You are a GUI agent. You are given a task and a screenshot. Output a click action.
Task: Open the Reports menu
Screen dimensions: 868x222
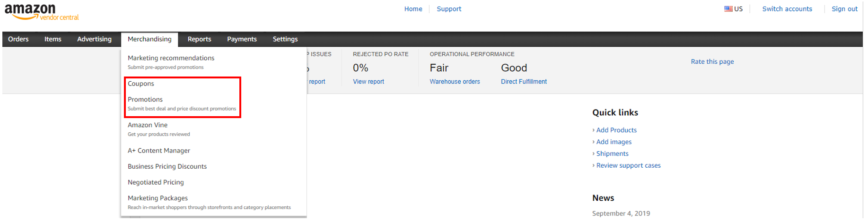(x=199, y=39)
